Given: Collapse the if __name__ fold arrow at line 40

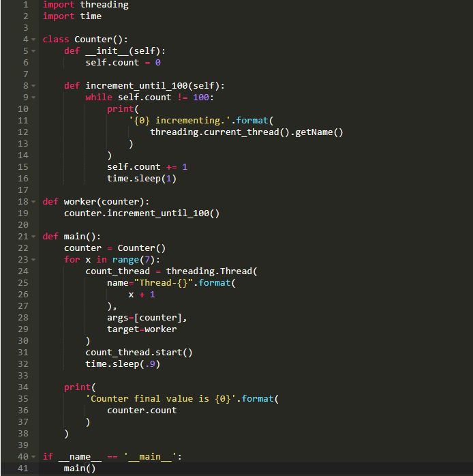Looking at the screenshot, I should (33, 457).
